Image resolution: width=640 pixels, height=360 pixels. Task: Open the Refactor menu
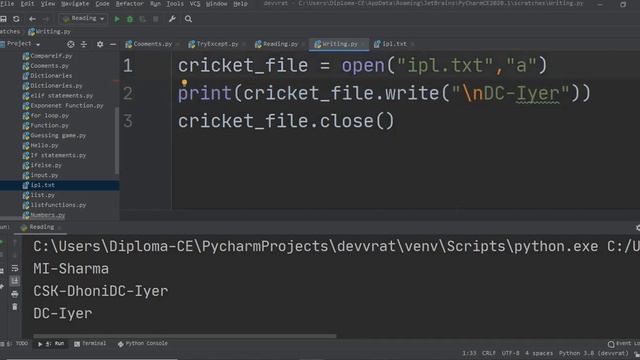[x=129, y=4]
